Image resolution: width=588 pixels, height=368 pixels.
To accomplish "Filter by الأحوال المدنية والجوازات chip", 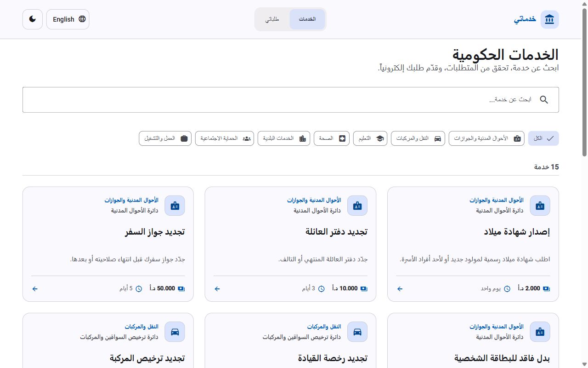I will (486, 138).
